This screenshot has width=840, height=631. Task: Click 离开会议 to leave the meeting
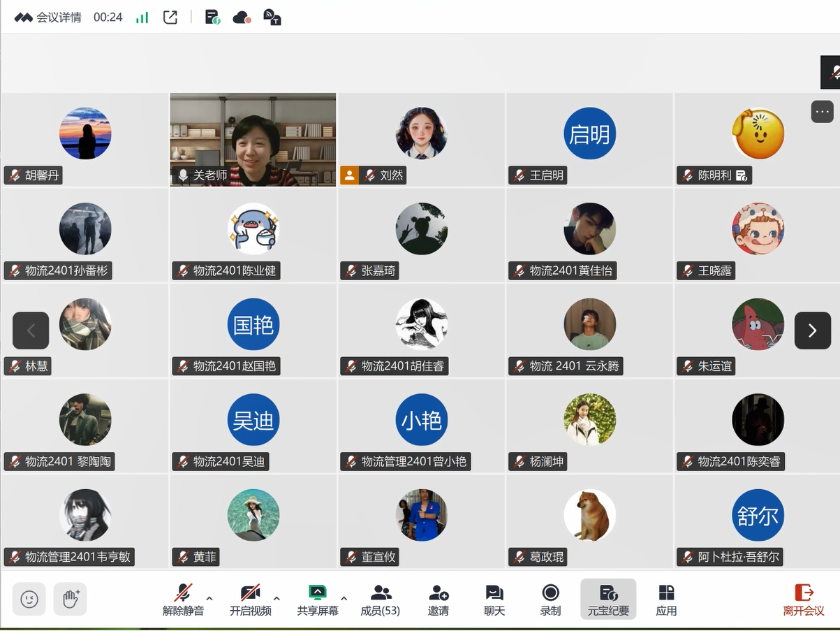(804, 600)
